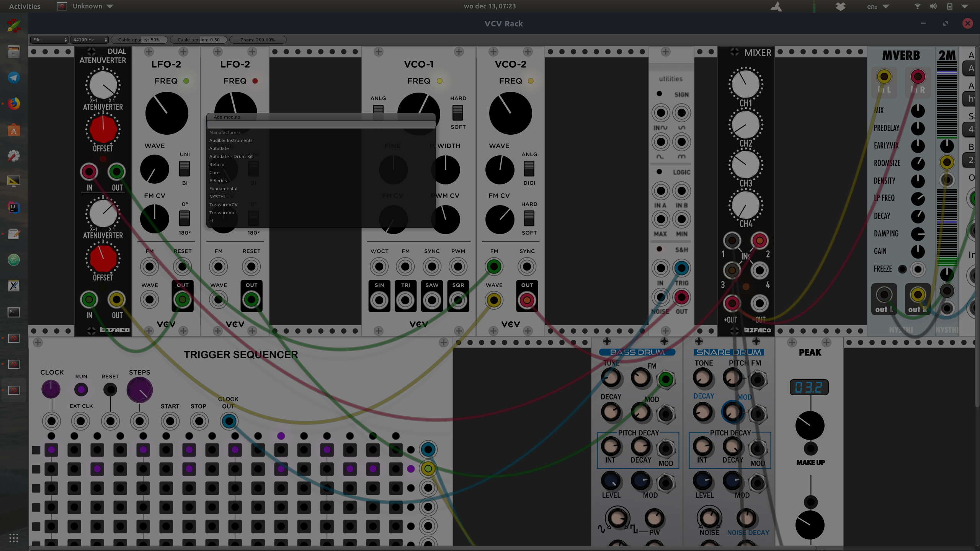Click Trigger Sequencer CLOCK OUT jack
This screenshot has height=551, width=980.
(229, 421)
